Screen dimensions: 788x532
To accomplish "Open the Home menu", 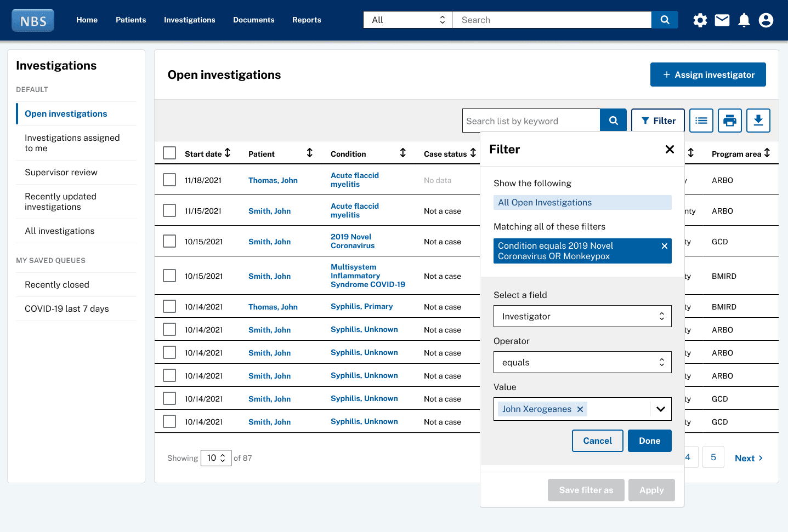I will click(87, 20).
